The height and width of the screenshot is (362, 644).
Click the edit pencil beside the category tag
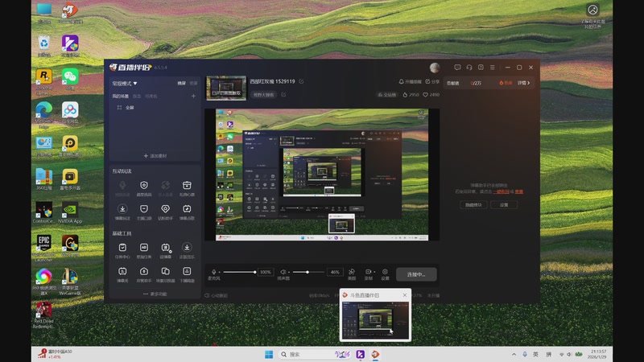coord(283,94)
